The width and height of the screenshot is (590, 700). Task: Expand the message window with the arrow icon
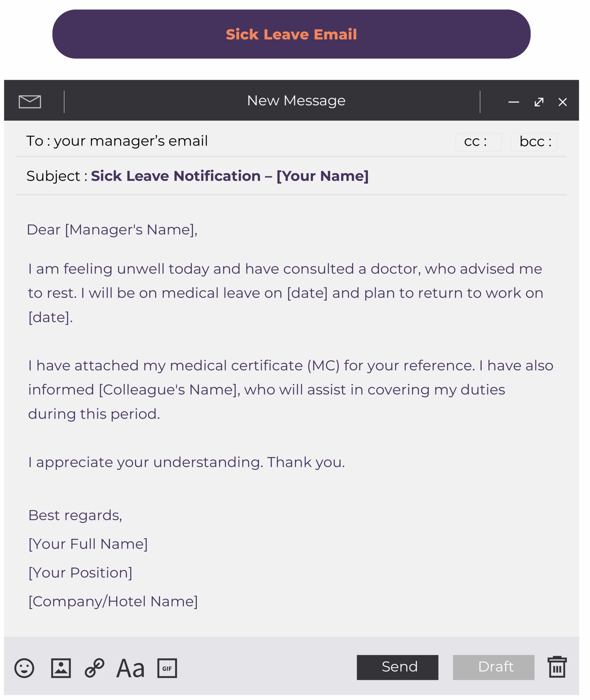[x=539, y=102]
